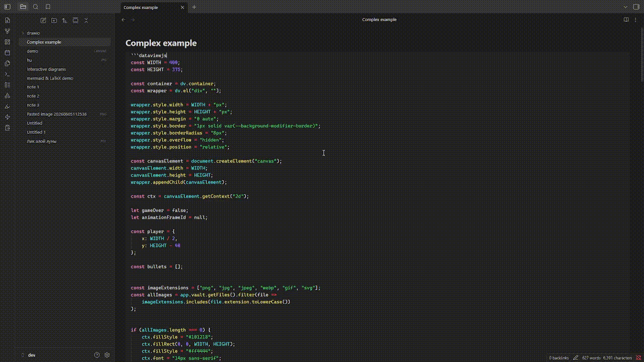Image resolution: width=644 pixels, height=362 pixels.
Task: Open today's daily note calendar icon
Action: pos(7,53)
